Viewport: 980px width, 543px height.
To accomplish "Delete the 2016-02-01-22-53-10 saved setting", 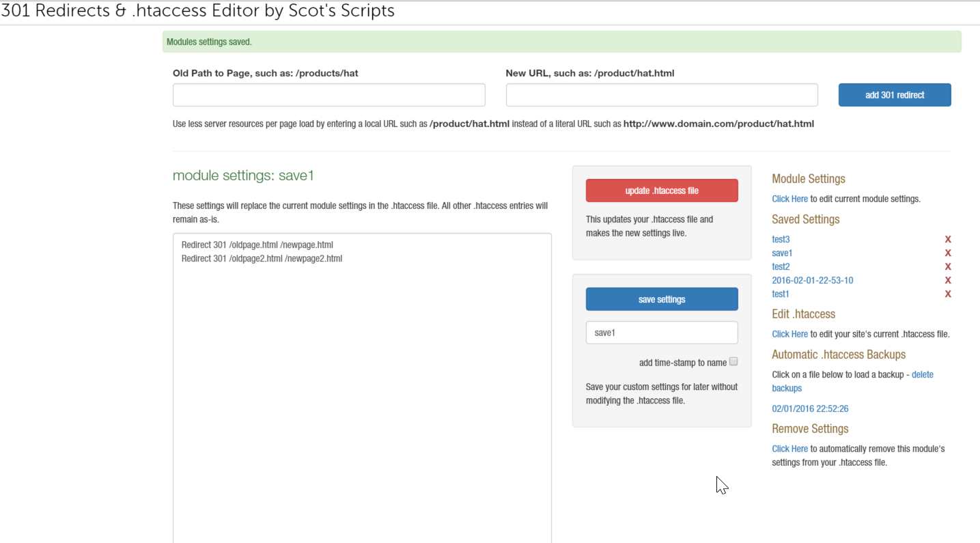I will coord(947,281).
